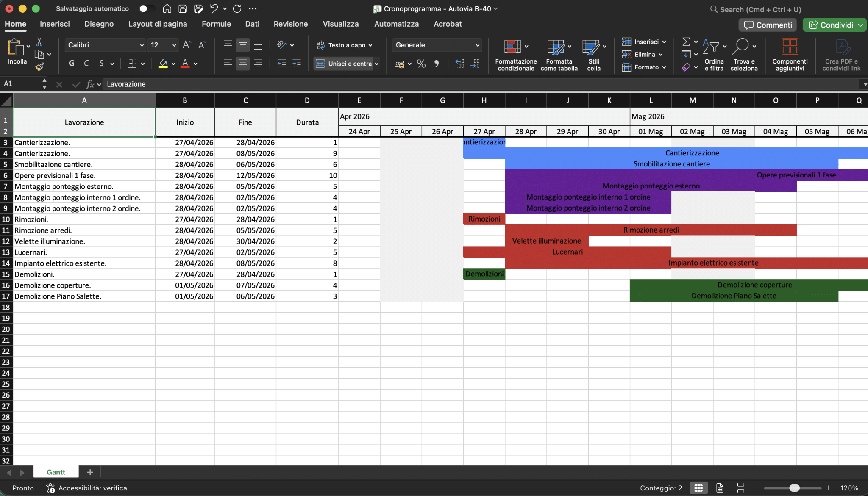Toggle Salvataggio automatico switch
Viewport: 868px width, 496px height.
[147, 8]
